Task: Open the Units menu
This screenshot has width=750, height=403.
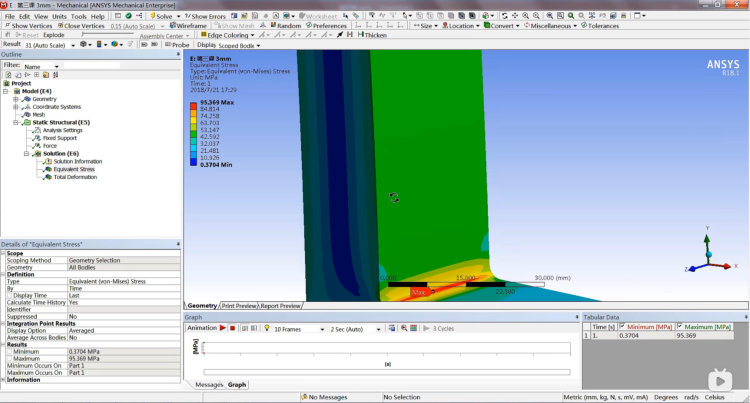Action: pyautogui.click(x=60, y=16)
